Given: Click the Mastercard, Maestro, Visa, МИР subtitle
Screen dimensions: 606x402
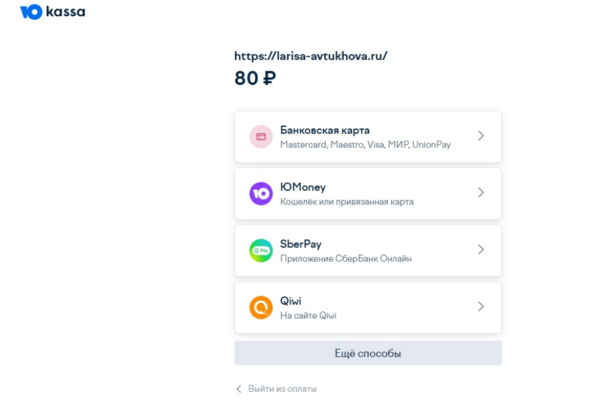Looking at the screenshot, I should click(366, 145).
